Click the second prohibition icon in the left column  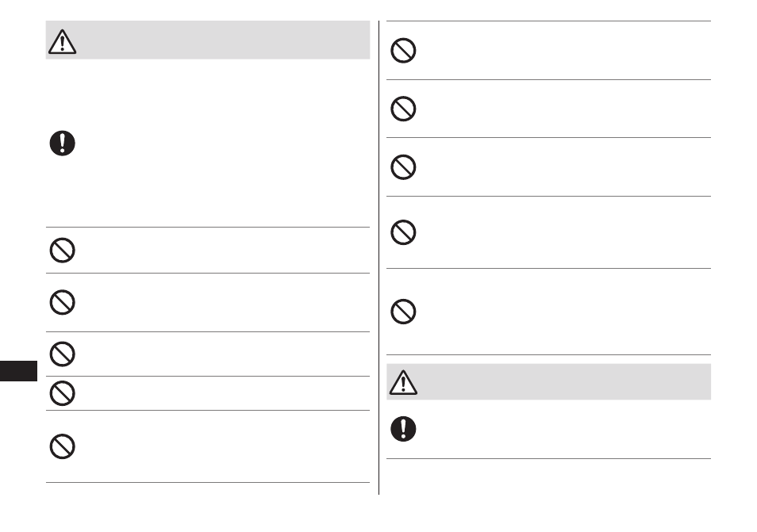(62, 302)
